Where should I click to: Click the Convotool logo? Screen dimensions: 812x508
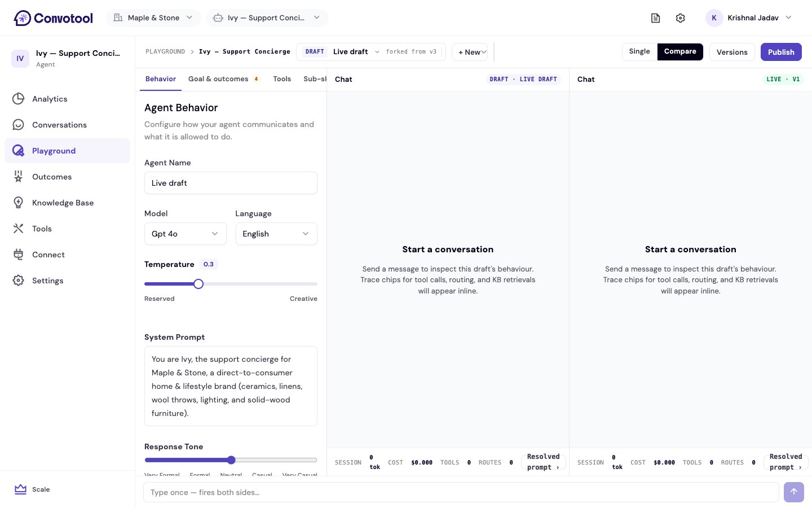click(x=54, y=18)
